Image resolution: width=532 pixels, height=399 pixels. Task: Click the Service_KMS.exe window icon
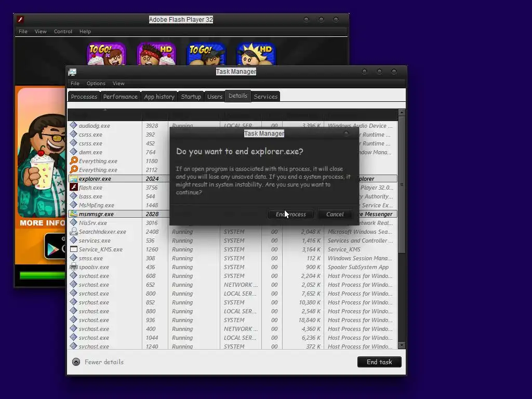73,249
